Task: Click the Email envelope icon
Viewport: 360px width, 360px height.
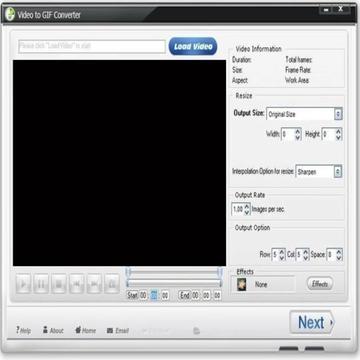Action: [110, 331]
